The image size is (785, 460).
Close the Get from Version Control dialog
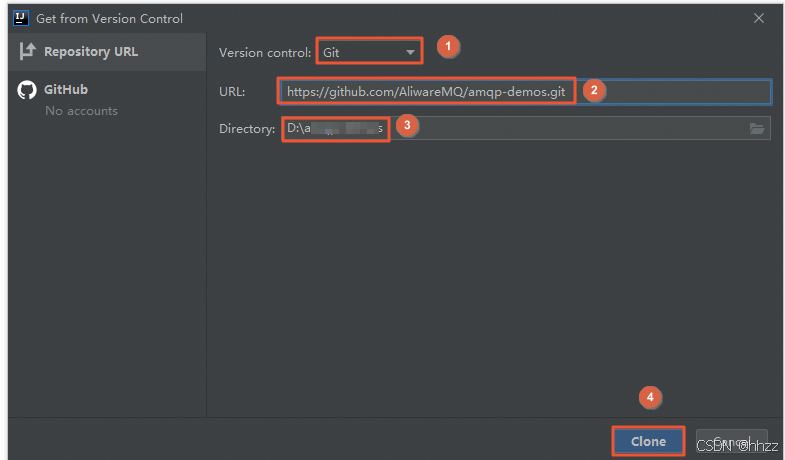click(x=758, y=19)
